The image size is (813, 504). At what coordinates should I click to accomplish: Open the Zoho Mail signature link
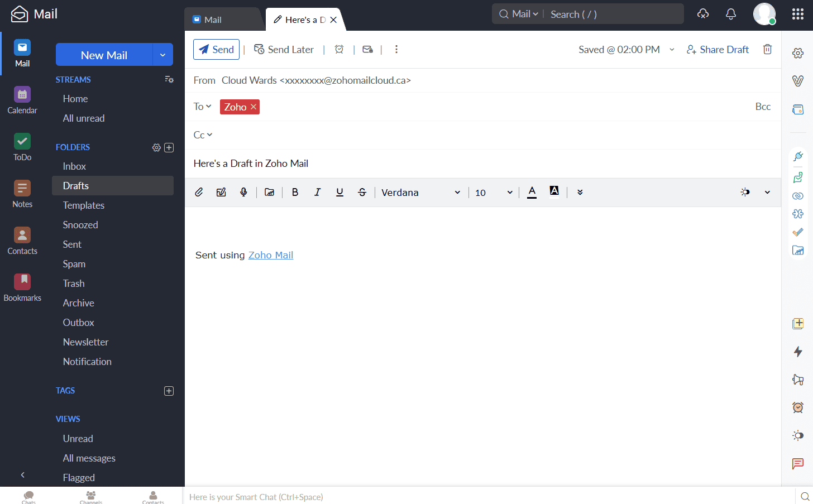pos(270,255)
